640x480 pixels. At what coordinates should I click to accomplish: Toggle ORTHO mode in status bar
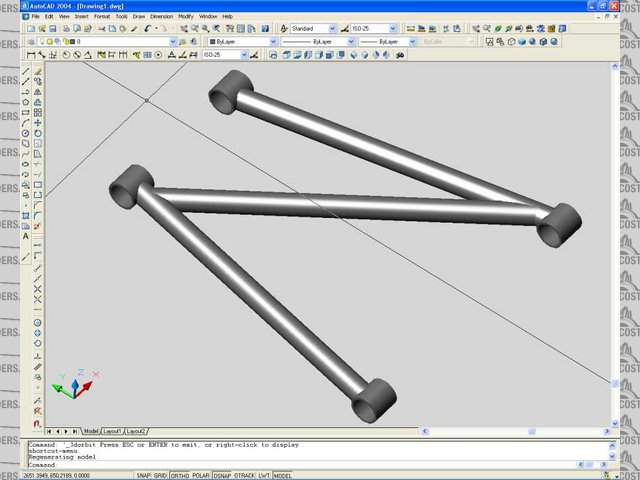(180, 476)
